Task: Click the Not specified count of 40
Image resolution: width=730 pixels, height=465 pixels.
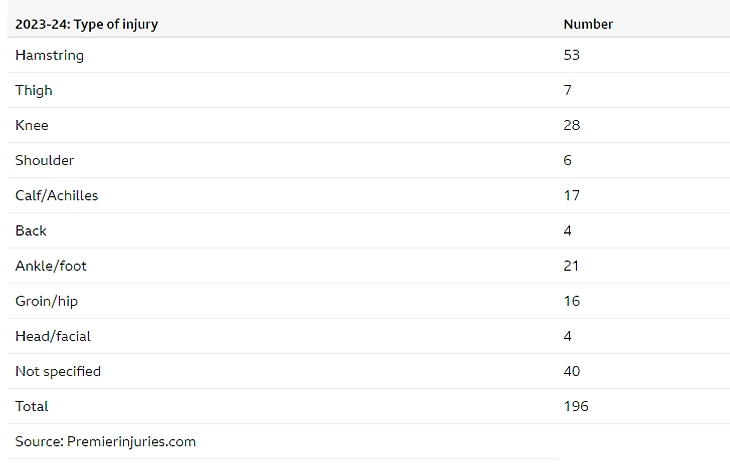Action: pos(571,371)
